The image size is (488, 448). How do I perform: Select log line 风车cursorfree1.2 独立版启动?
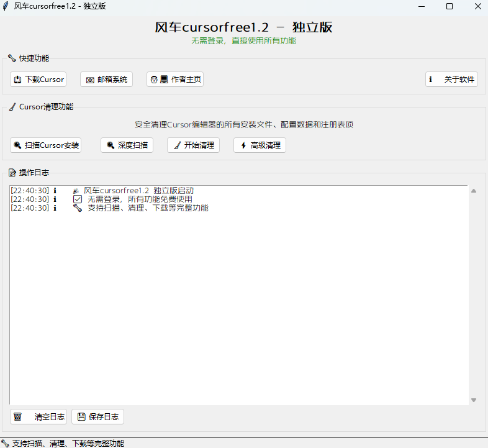139,191
